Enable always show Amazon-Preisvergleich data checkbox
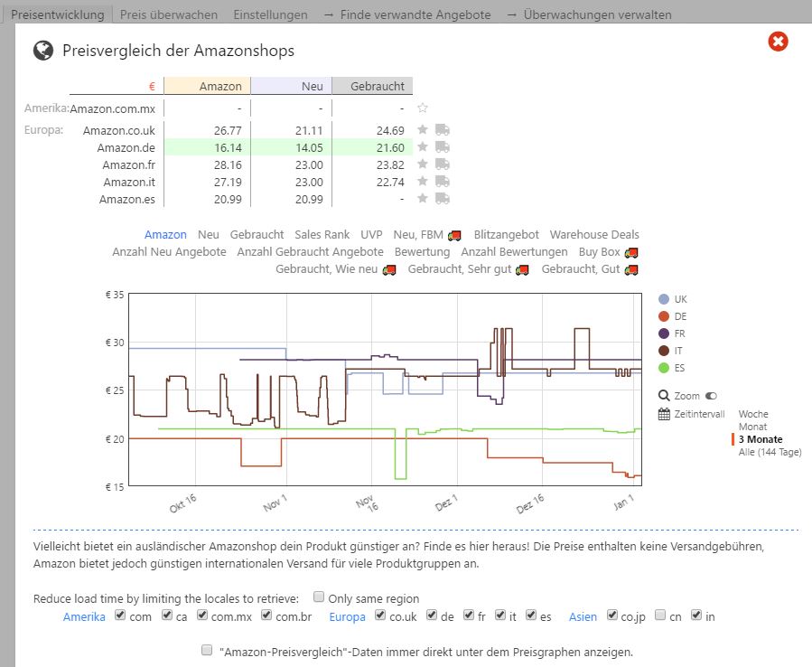This screenshot has width=812, height=667. (x=207, y=650)
